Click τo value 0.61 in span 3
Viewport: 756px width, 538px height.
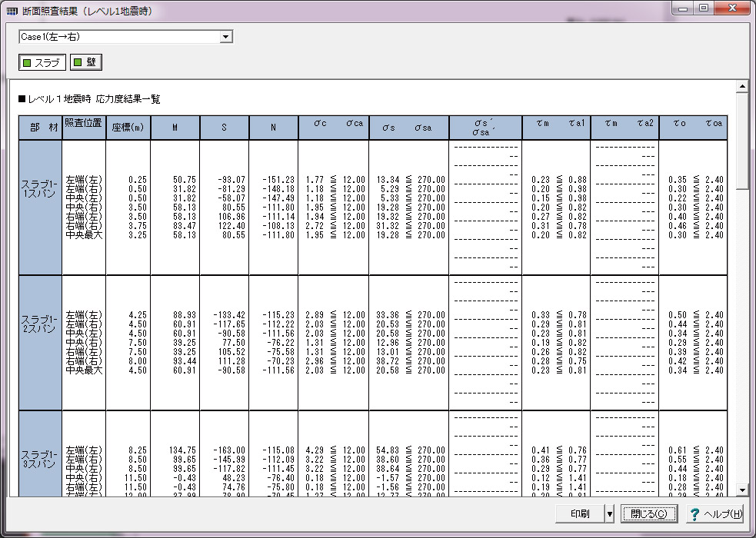click(x=678, y=450)
